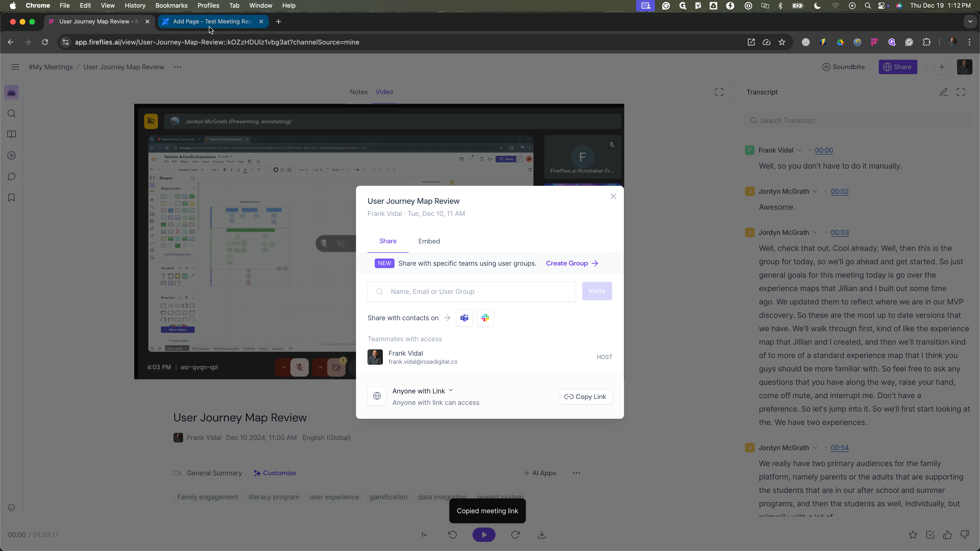Share with Microsoft Teams contacts
The width and height of the screenshot is (980, 551).
(464, 318)
